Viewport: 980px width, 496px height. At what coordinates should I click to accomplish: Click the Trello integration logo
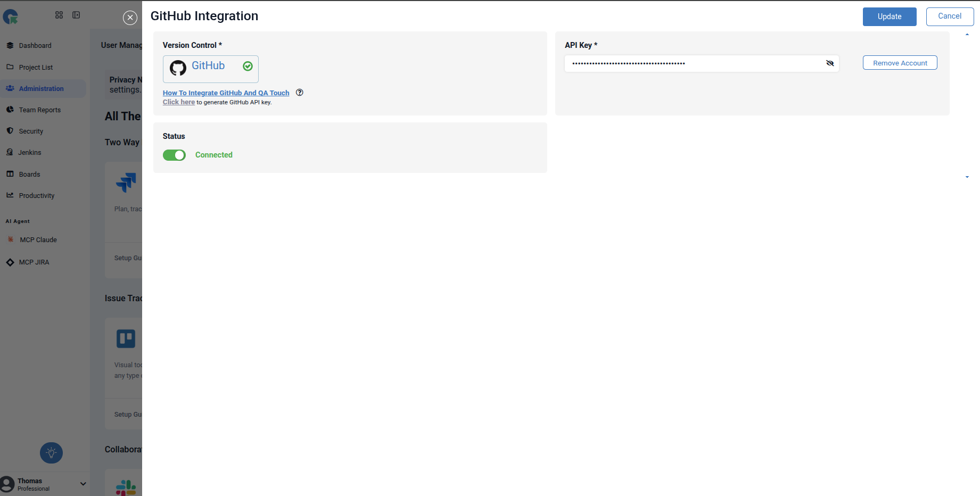pos(126,338)
